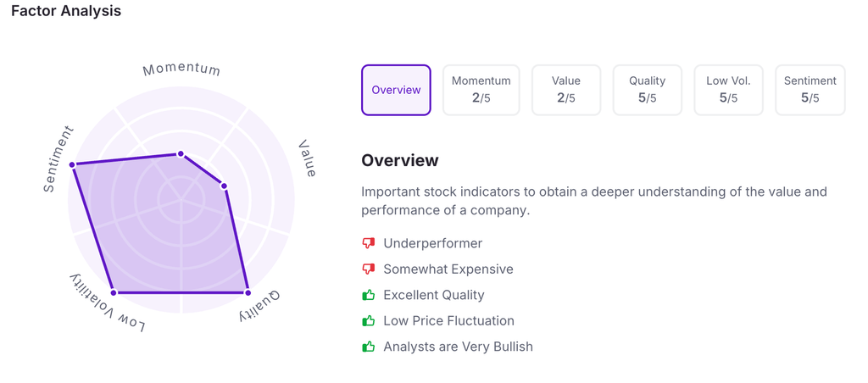Select the Low Vol. 5/5 tab

coord(728,90)
